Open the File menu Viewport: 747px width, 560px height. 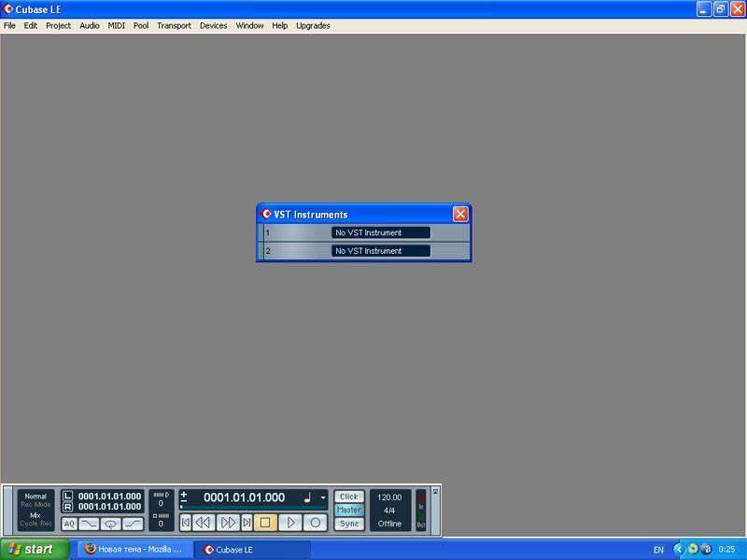coord(9,26)
